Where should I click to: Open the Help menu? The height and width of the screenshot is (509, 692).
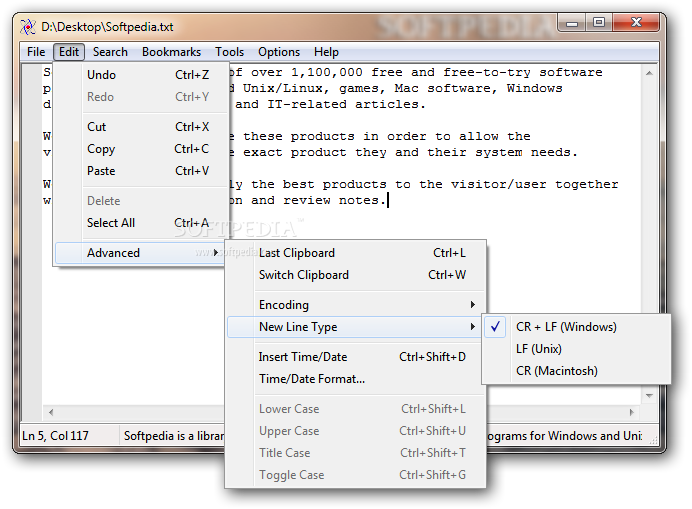click(x=326, y=52)
